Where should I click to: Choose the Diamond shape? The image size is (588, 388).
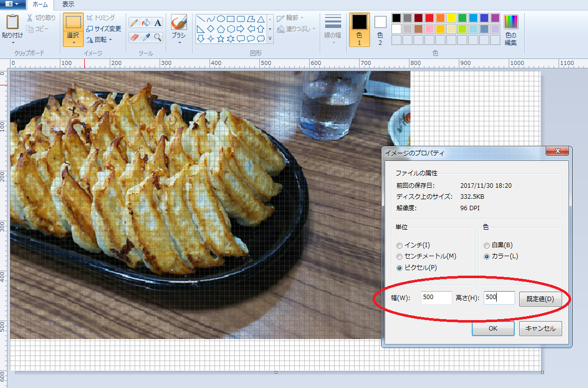click(211, 29)
